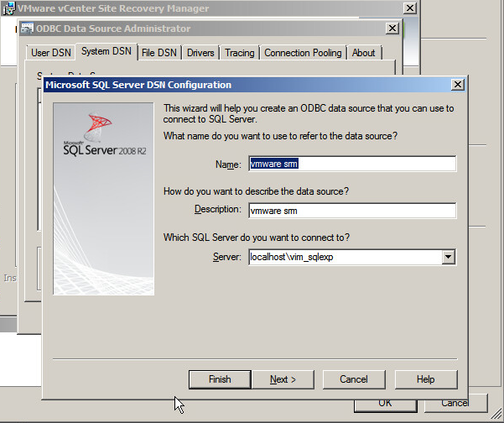
Task: Cancel the SQL Server DSN Configuration wizard
Action: 354,379
